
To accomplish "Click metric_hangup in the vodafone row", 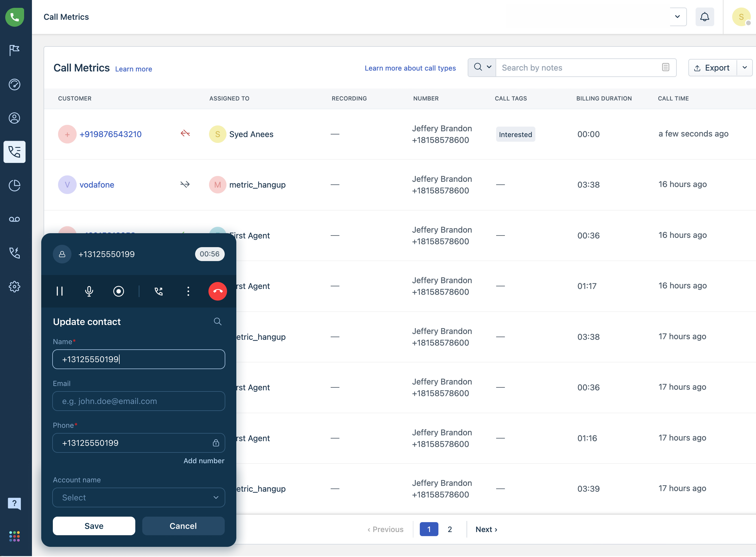I will coord(257,185).
